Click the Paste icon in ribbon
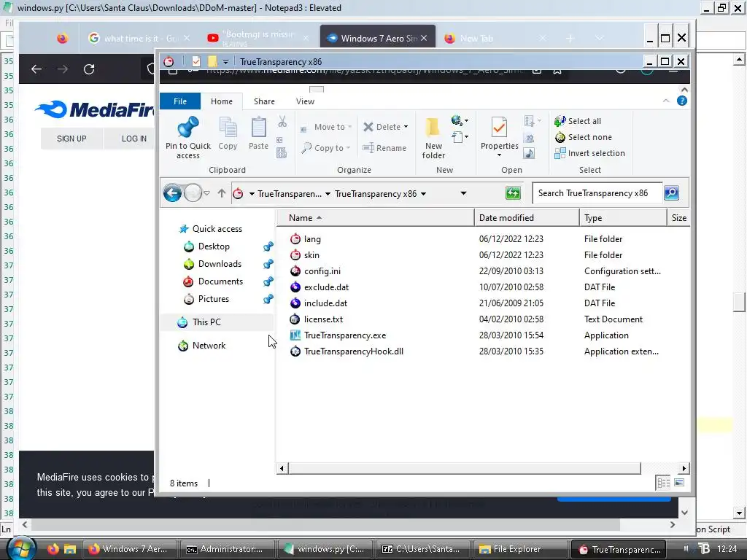Image resolution: width=747 pixels, height=560 pixels. click(x=259, y=128)
